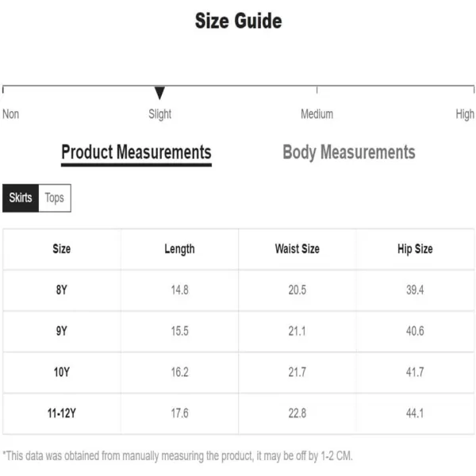The height and width of the screenshot is (476, 476).
Task: Select the 8Y size row
Action: click(239, 290)
